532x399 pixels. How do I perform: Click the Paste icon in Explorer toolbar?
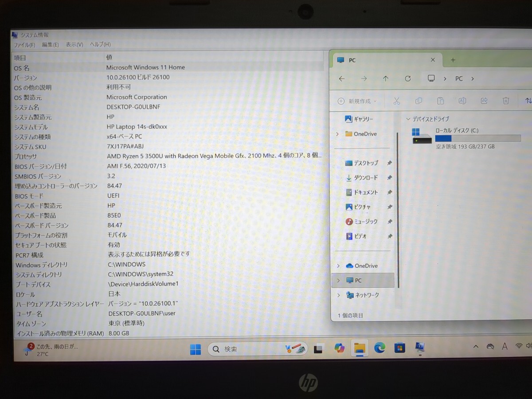tap(440, 101)
